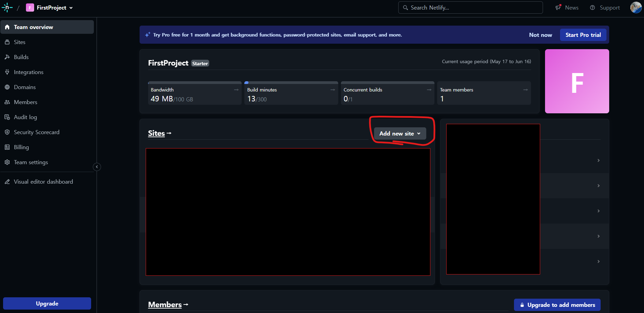
Task: Click the Concurrent builds progress bar
Action: 387,83
